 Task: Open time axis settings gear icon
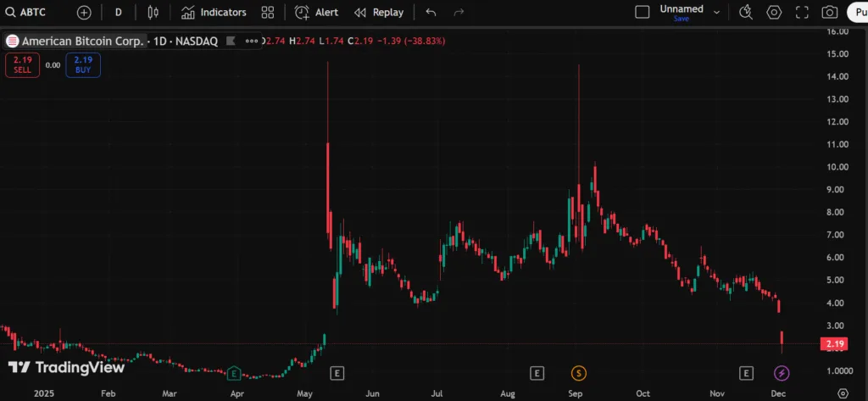click(x=843, y=393)
